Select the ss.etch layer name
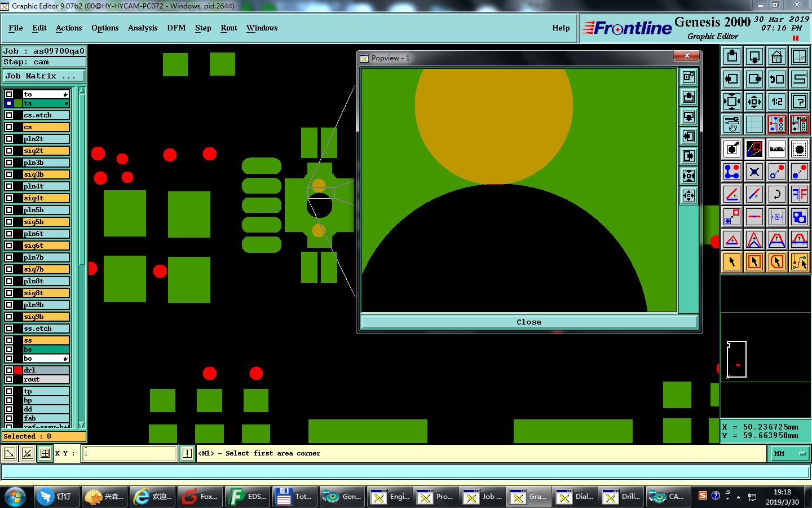 pyautogui.click(x=46, y=329)
